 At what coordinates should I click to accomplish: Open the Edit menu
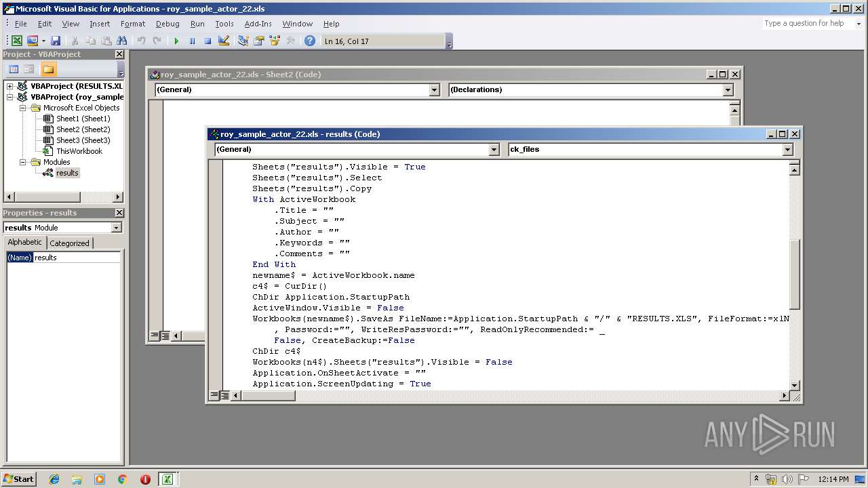click(x=45, y=24)
